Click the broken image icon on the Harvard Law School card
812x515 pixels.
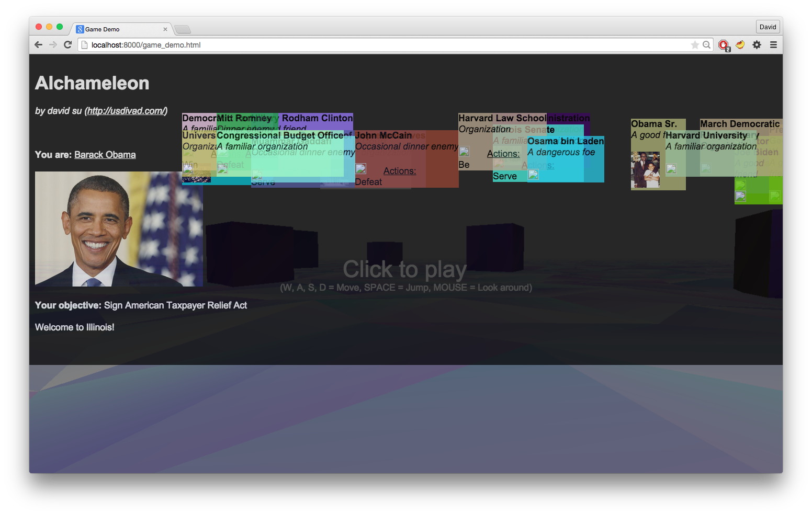coord(464,152)
